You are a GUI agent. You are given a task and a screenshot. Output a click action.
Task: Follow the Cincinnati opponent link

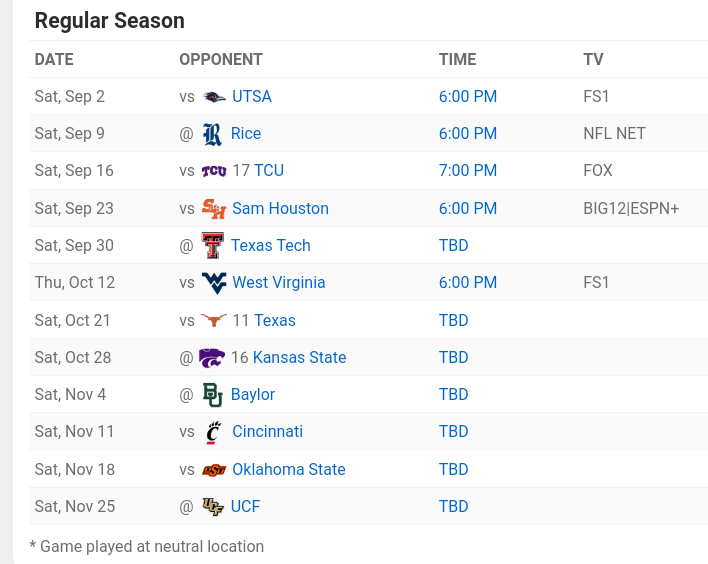coord(267,432)
